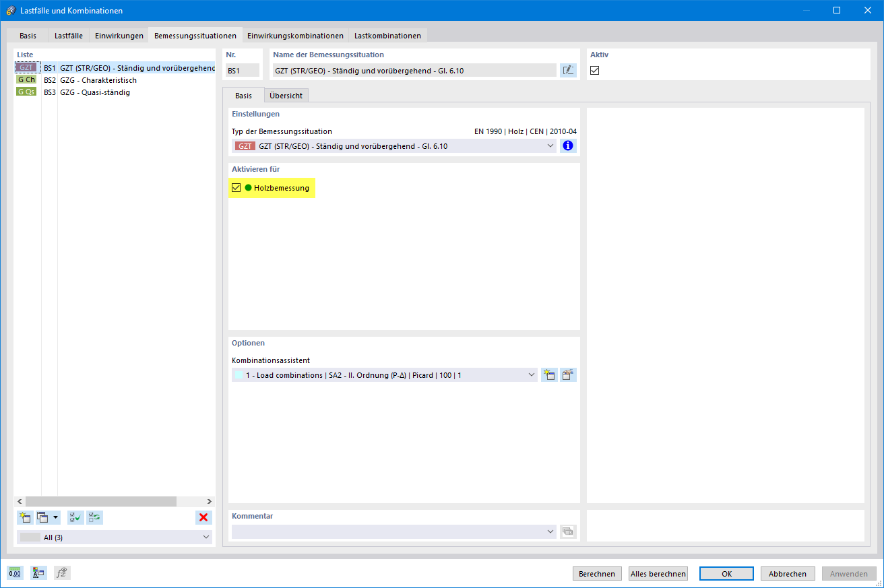Image resolution: width=884 pixels, height=588 pixels.
Task: Delete the selected design situation with the red X
Action: (203, 517)
